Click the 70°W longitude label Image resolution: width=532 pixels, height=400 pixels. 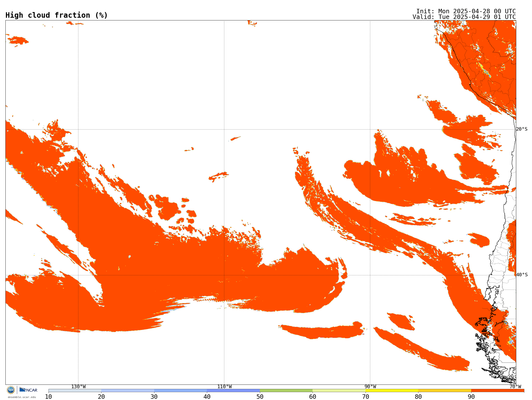click(515, 387)
